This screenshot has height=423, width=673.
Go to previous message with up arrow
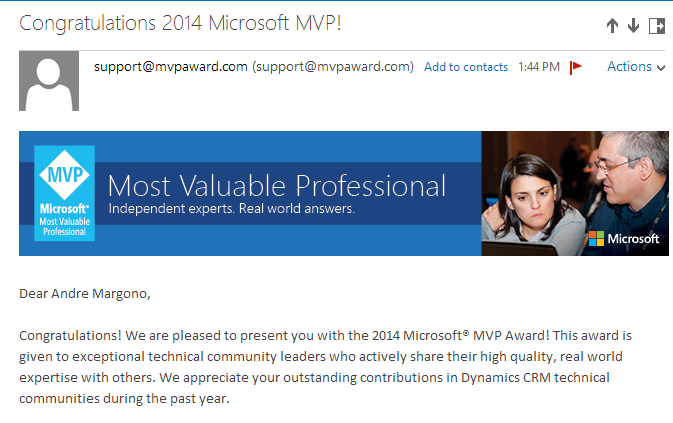click(613, 26)
